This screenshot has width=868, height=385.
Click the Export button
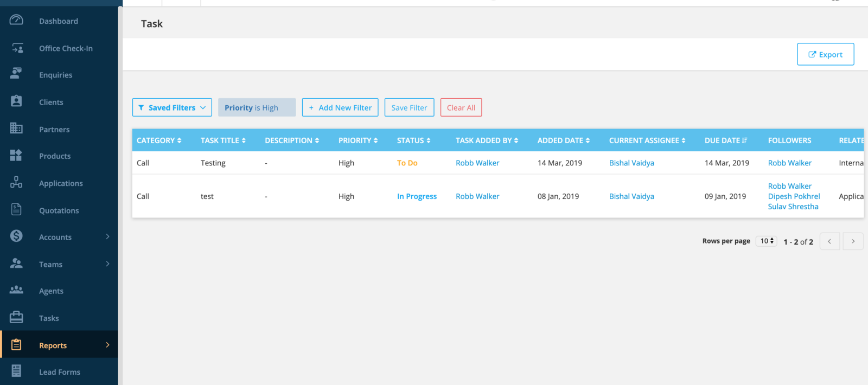pyautogui.click(x=826, y=54)
